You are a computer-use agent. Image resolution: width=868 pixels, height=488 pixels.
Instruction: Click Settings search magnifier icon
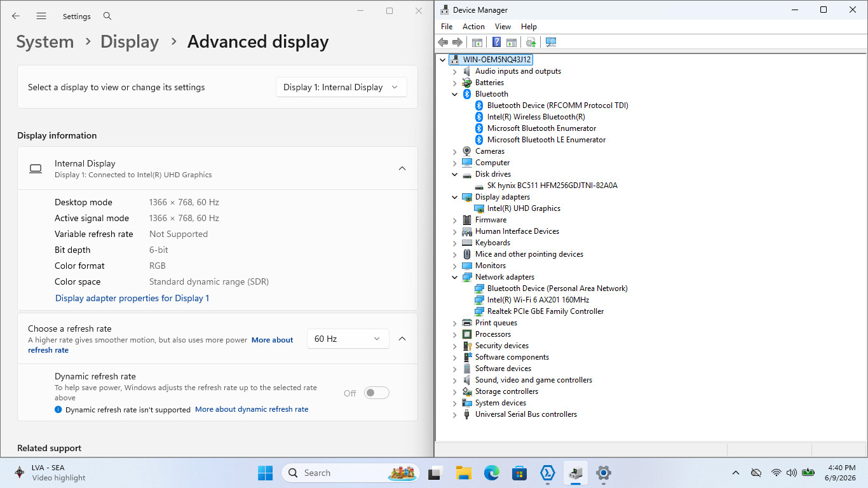point(107,16)
